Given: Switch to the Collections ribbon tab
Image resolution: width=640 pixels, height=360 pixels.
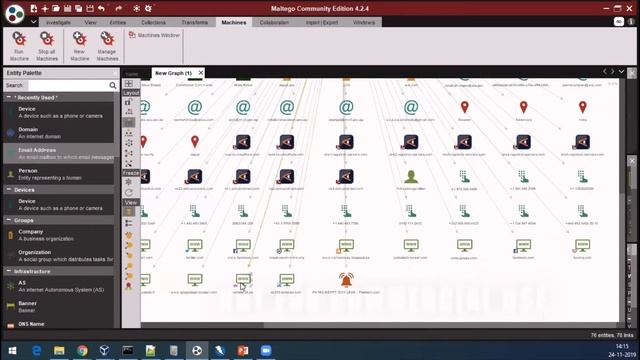Looking at the screenshot, I should [153, 22].
